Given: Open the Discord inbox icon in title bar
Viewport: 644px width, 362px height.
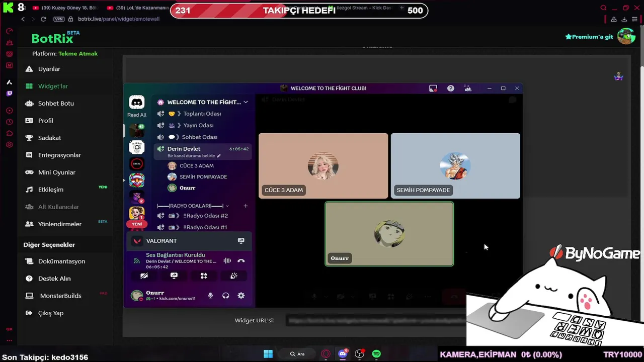Looking at the screenshot, I should point(433,88).
